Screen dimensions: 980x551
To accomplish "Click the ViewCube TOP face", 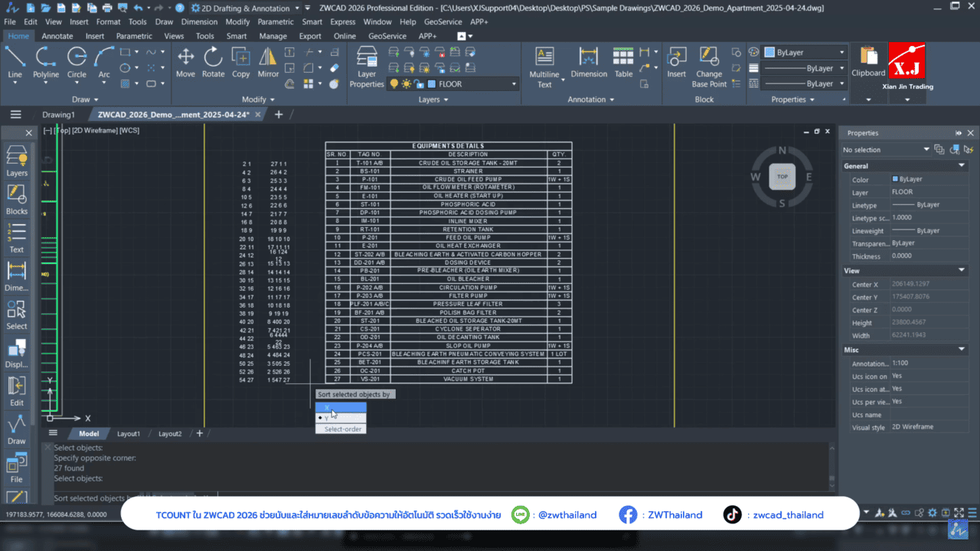I will pyautogui.click(x=782, y=176).
